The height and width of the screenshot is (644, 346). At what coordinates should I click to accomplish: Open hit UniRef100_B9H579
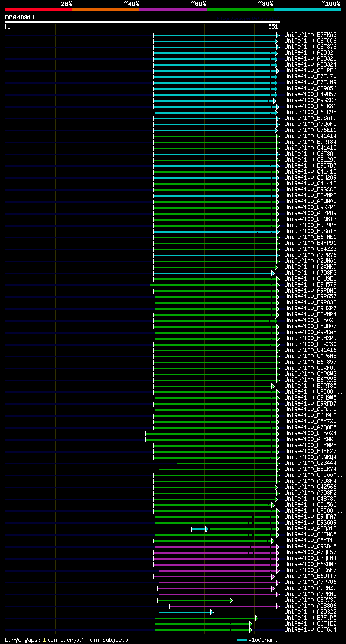[310, 285]
